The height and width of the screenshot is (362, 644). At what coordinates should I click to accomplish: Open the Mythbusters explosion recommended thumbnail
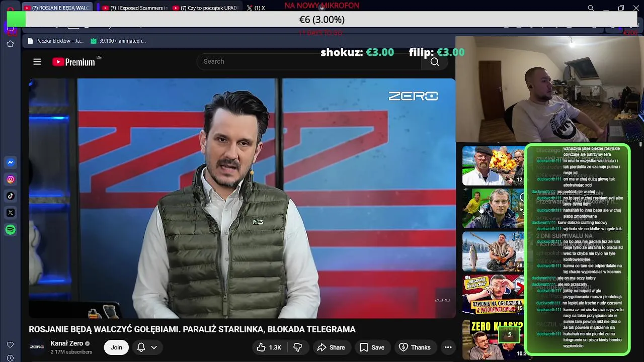pos(493,166)
